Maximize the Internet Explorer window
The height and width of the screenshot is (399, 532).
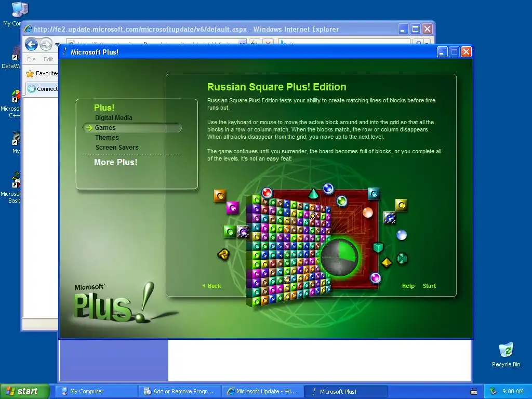pyautogui.click(x=415, y=29)
